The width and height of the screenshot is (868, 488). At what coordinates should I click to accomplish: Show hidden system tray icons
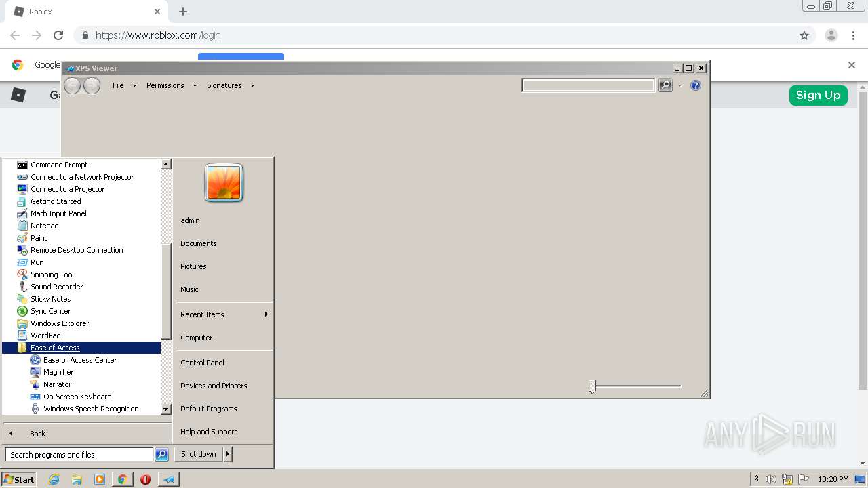[x=756, y=479]
